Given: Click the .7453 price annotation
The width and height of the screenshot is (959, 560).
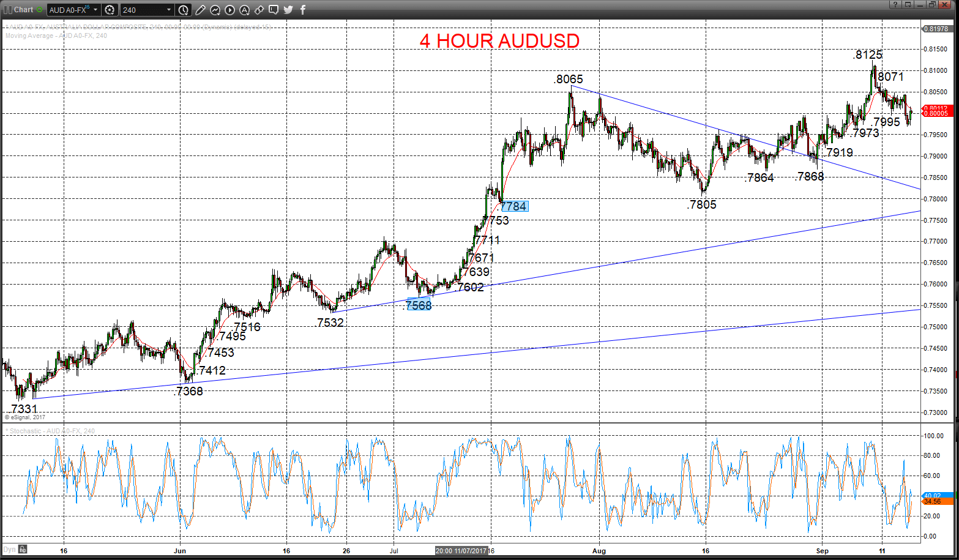Looking at the screenshot, I should coord(220,353).
